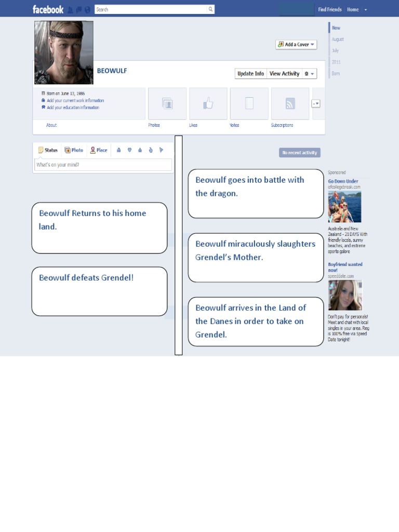This screenshot has height=532, width=399.
Task: Expand more tiles dropdown after Subscriptions
Action: (x=316, y=103)
